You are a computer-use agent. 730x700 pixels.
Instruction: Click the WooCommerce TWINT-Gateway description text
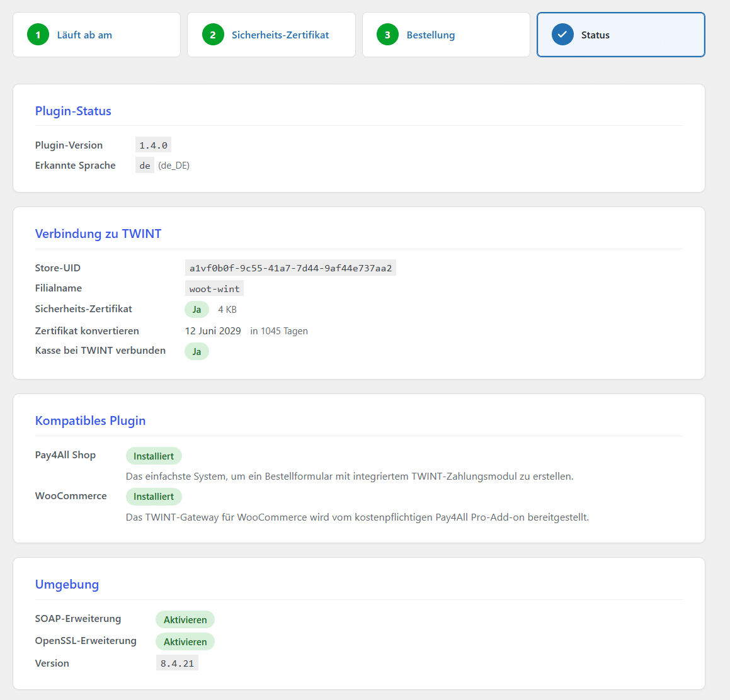click(x=357, y=517)
